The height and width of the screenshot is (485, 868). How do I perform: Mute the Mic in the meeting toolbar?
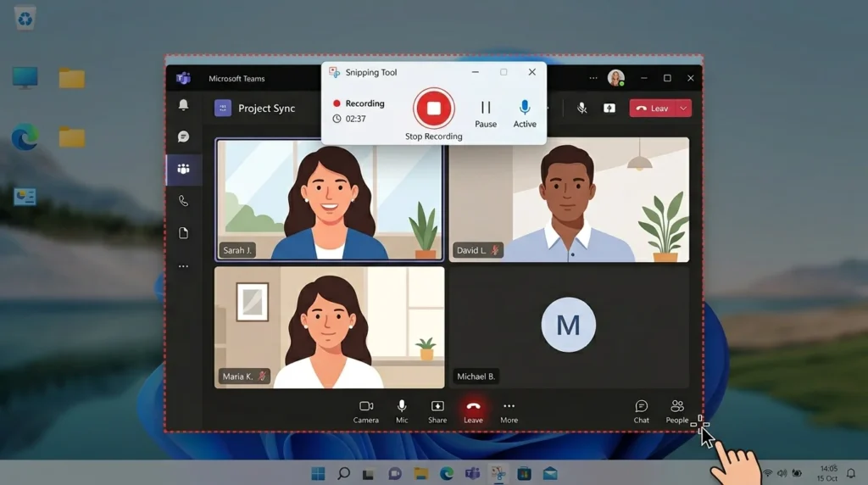(x=402, y=410)
